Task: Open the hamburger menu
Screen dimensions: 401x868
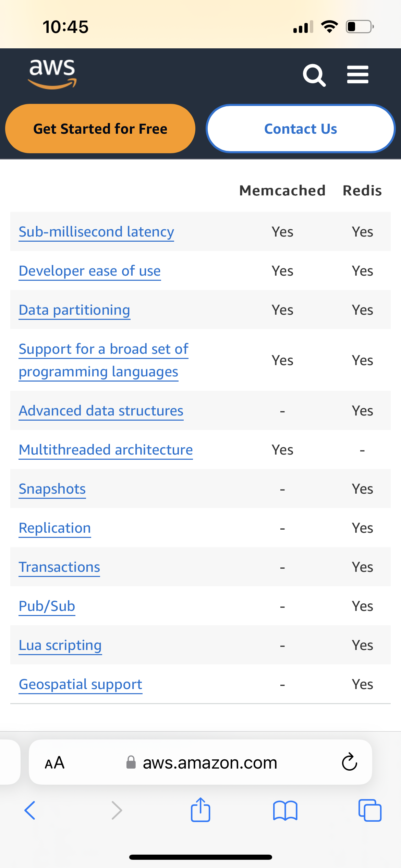Action: coord(357,75)
